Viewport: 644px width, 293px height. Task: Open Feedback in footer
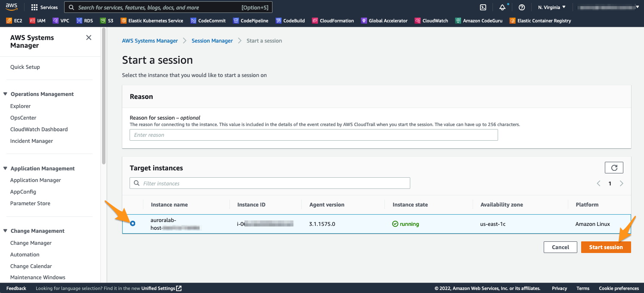[16, 288]
